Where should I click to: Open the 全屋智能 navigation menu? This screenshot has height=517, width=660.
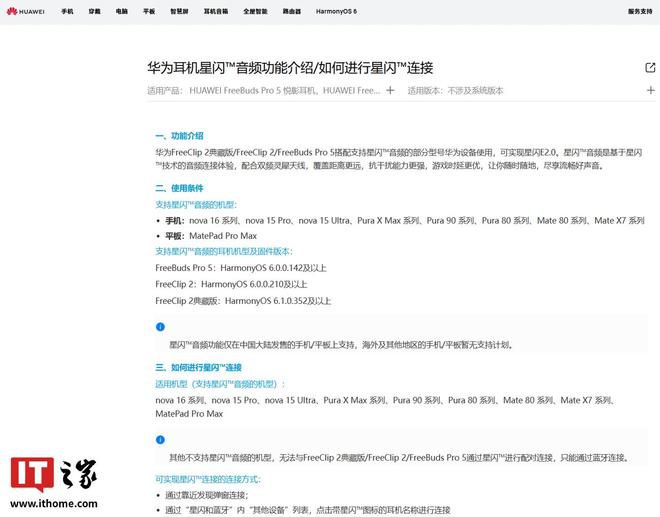[255, 11]
